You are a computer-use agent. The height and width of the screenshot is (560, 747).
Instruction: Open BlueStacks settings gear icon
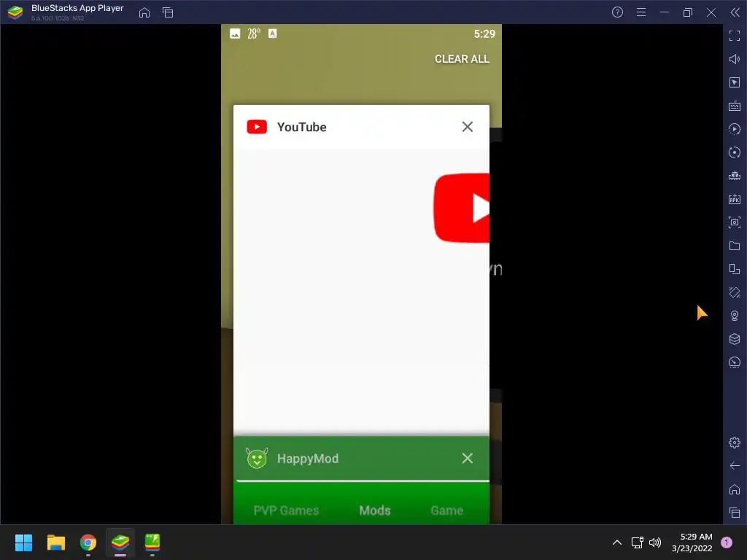(x=735, y=443)
